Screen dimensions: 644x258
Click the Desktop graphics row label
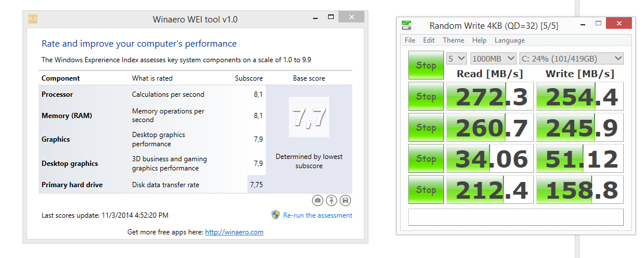click(x=70, y=163)
